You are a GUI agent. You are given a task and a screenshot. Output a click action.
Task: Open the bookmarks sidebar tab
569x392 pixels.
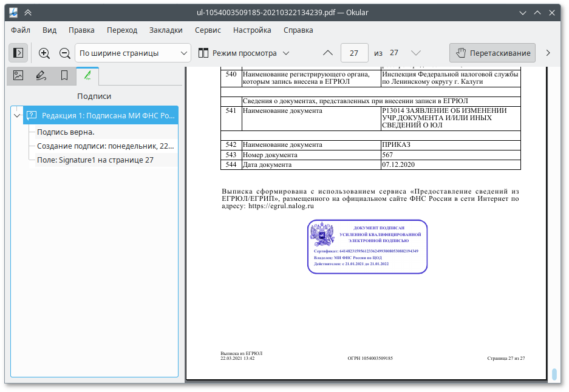coord(64,76)
